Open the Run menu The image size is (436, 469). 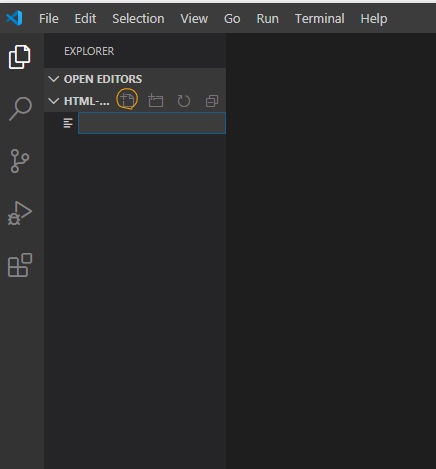pos(268,19)
